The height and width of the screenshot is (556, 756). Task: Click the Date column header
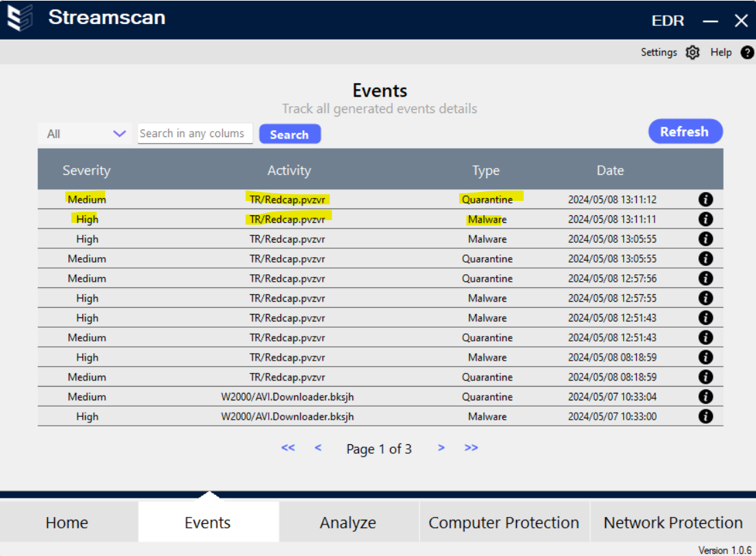[x=611, y=170]
